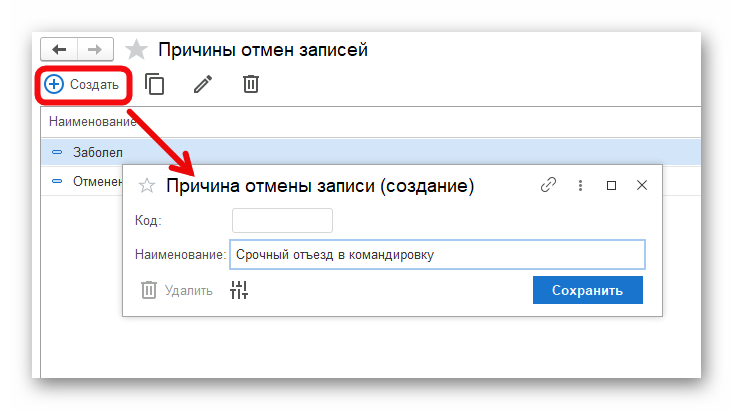Get a link to the record via the chain icon
This screenshot has height=410, width=733.
click(x=548, y=185)
